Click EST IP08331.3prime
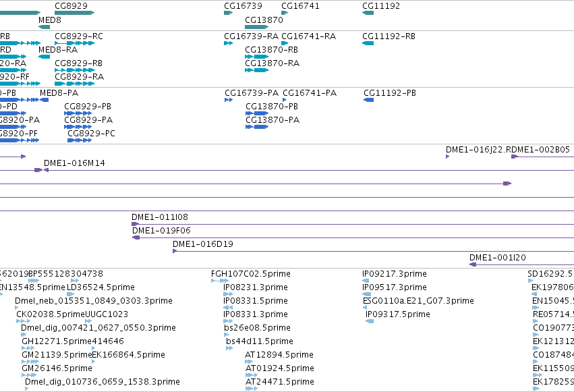The width and height of the screenshot is (574, 392). click(x=228, y=321)
